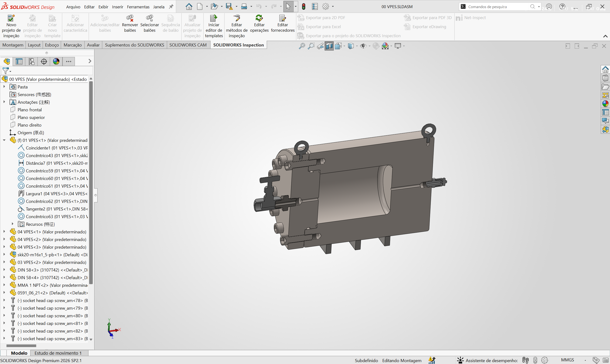Click the user account login icon
Image resolution: width=610 pixels, height=364 pixels.
point(549,7)
